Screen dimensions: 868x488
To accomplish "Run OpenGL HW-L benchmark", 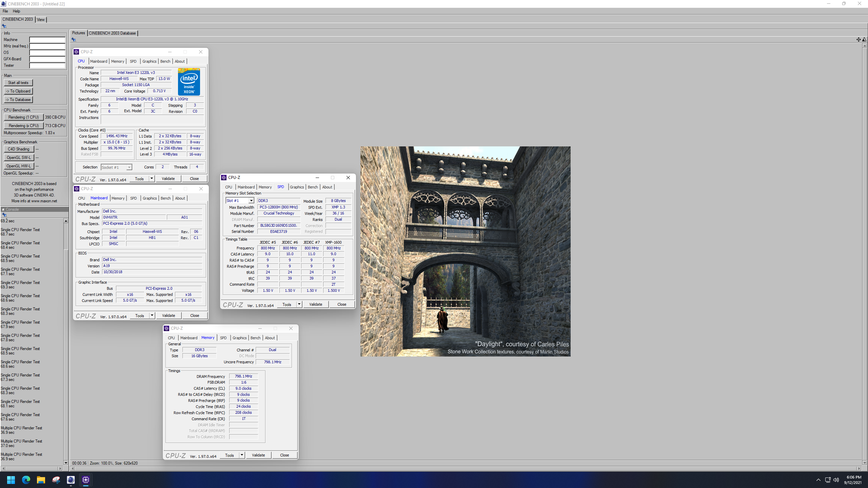I will pyautogui.click(x=19, y=166).
